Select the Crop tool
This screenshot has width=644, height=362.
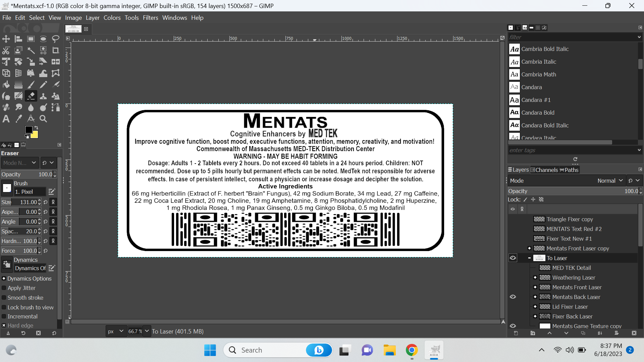[x=56, y=50]
